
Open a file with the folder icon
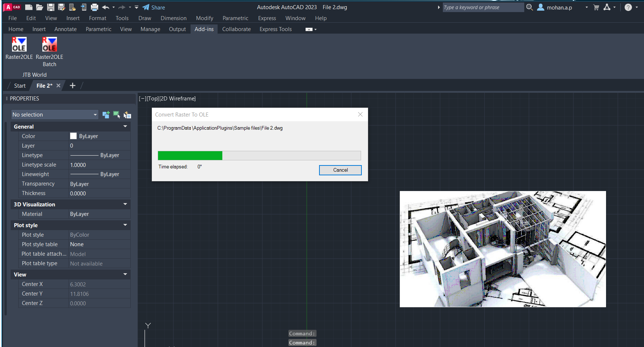click(x=39, y=7)
